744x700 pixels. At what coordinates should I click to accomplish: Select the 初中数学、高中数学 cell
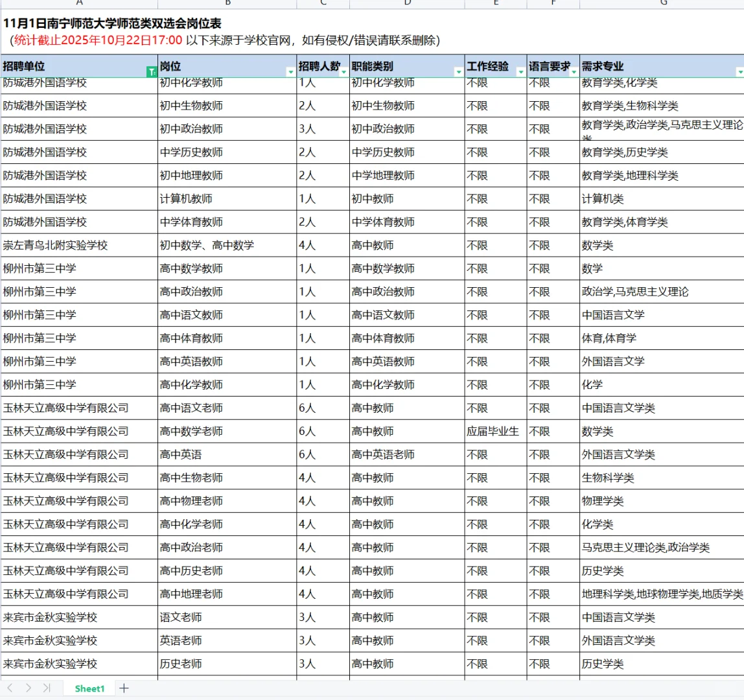pyautogui.click(x=227, y=246)
